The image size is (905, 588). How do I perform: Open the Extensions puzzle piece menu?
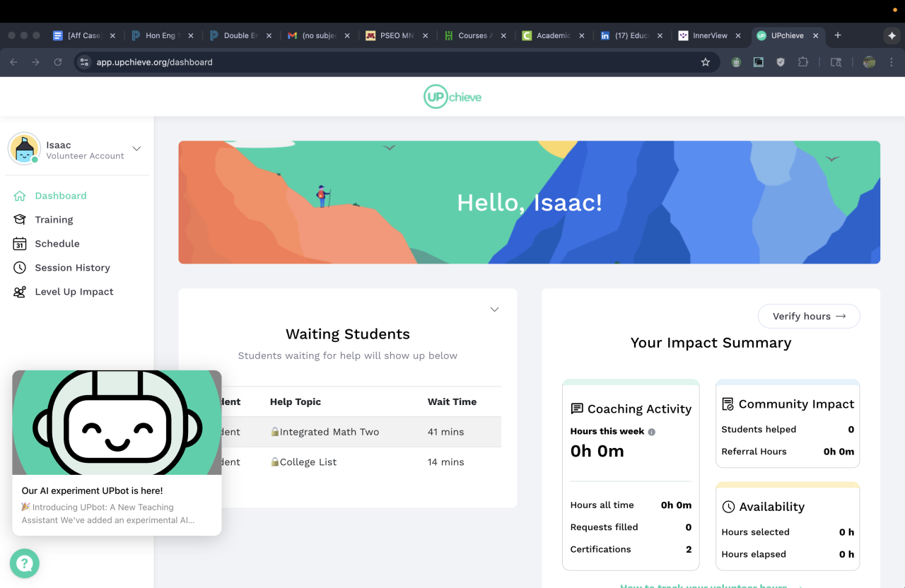click(802, 62)
